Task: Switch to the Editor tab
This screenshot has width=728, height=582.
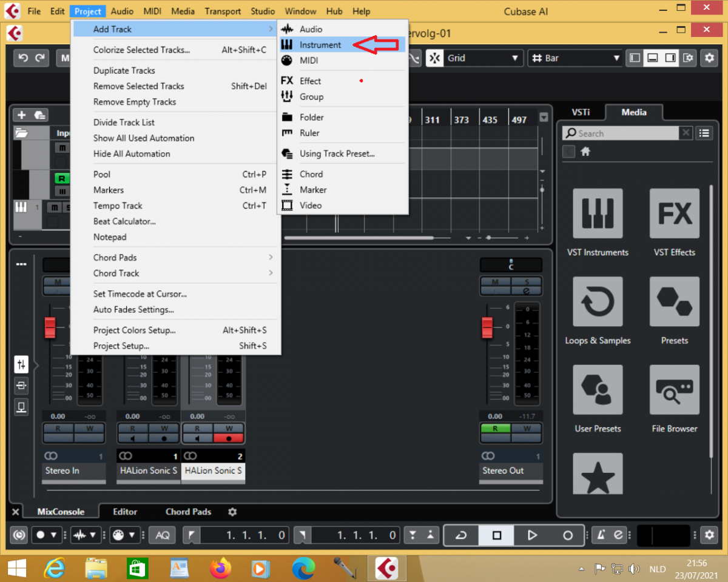Action: click(125, 512)
